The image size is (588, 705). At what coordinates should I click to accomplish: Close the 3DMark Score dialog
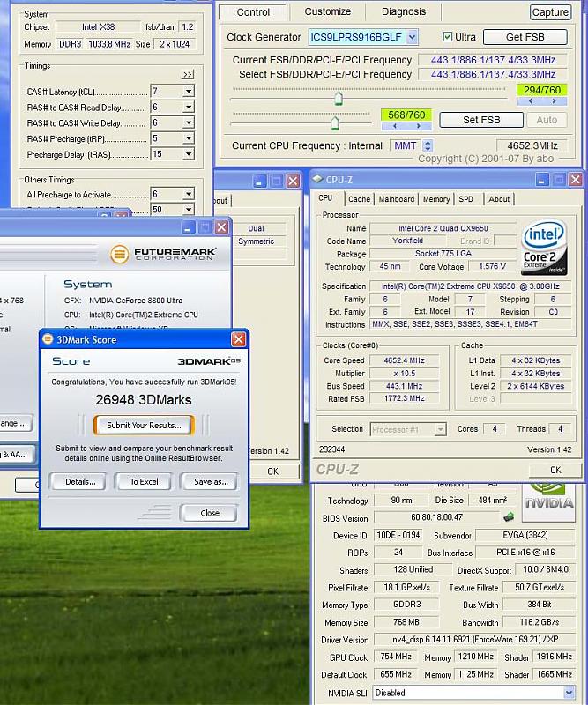(238, 339)
